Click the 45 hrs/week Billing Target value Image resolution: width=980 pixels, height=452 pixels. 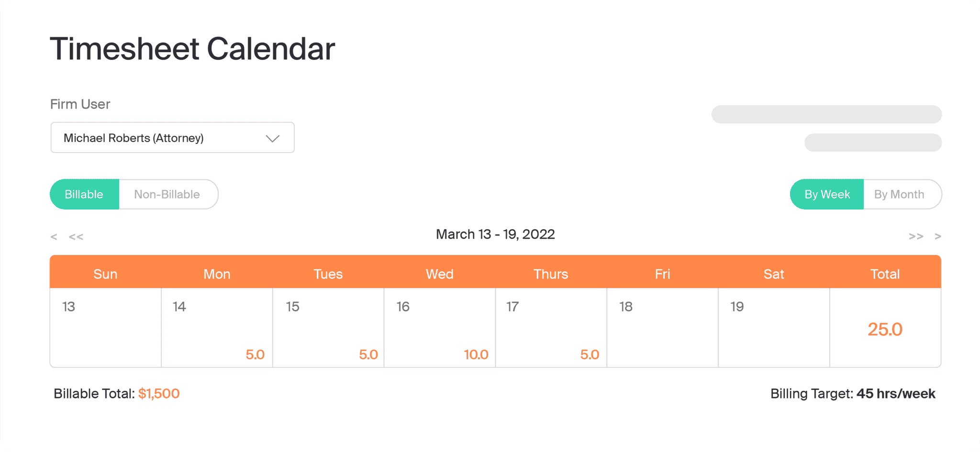tap(896, 393)
